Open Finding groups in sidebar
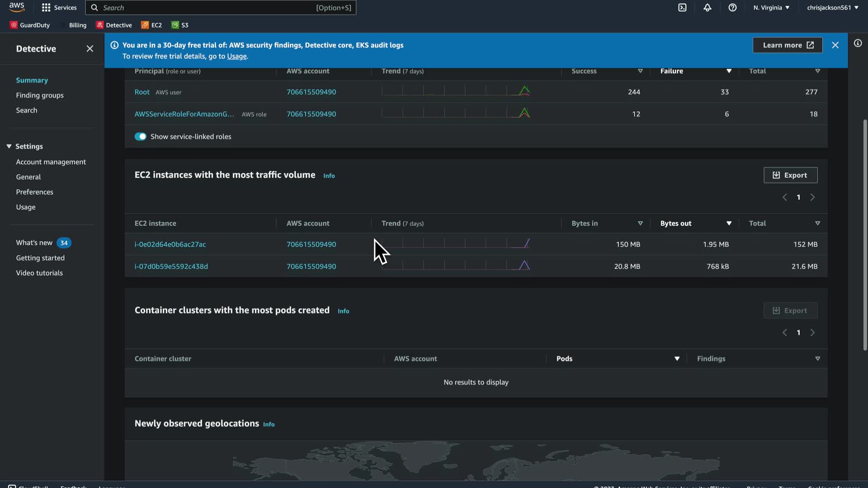Image resolution: width=868 pixels, height=488 pixels. coord(40,95)
